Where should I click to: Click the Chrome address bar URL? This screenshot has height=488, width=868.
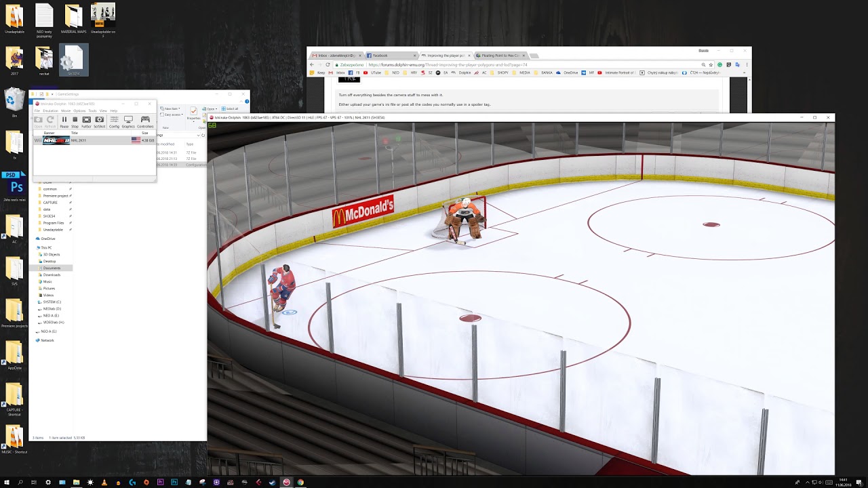pyautogui.click(x=448, y=64)
